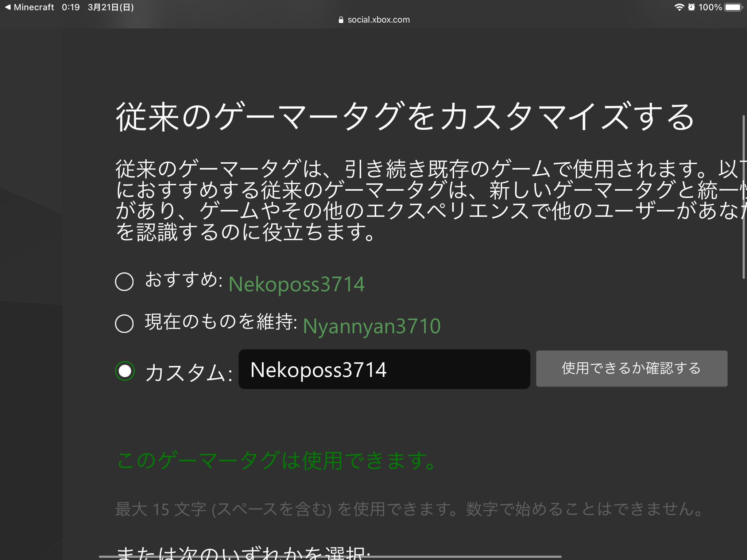This screenshot has height=560, width=747.
Task: Tap the battery indicator icon
Action: [733, 7]
